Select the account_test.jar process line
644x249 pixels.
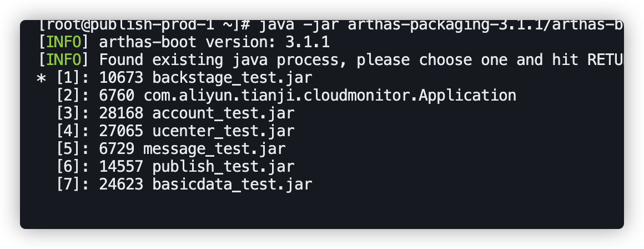click(175, 113)
